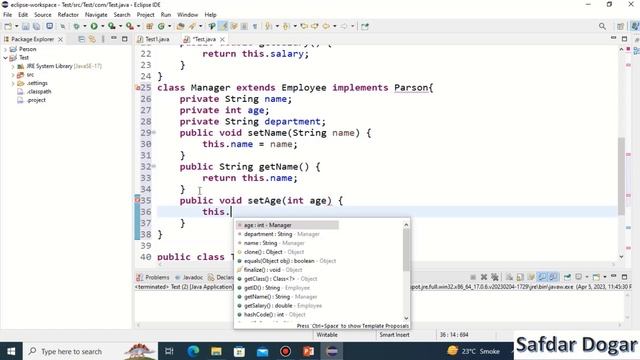Open the Source menu
The height and width of the screenshot is (360, 640).
coord(42,15)
